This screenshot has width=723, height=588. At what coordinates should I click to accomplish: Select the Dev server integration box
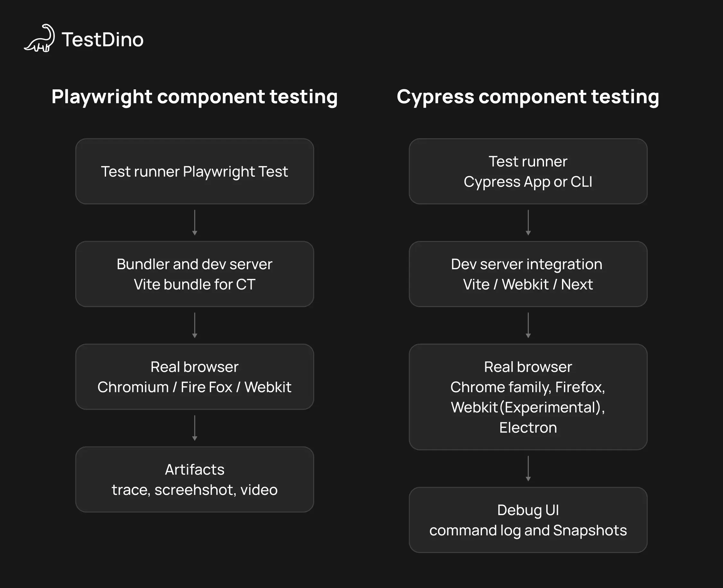click(x=528, y=274)
